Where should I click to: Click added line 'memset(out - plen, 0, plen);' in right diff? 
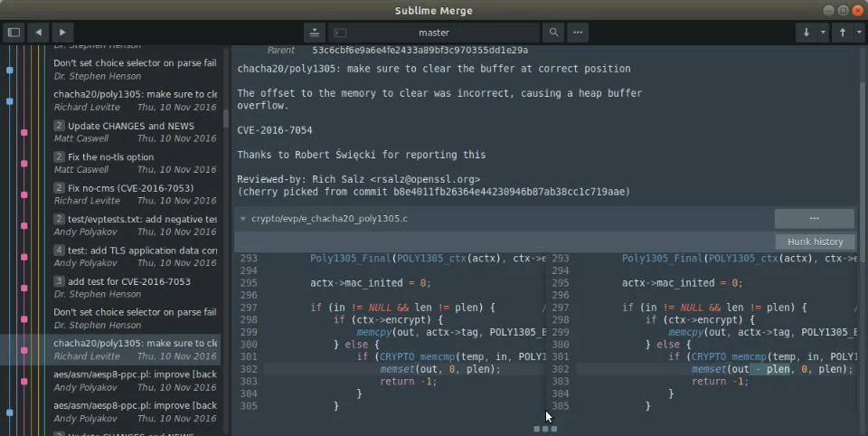point(772,370)
